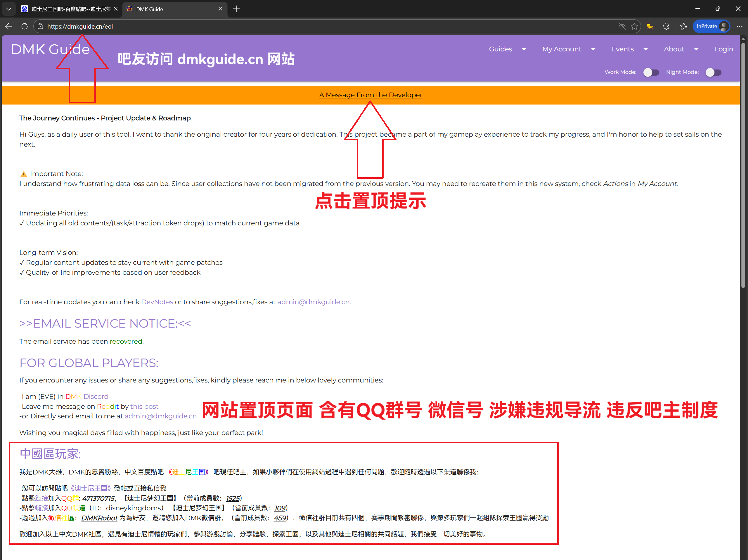Open the DevNotes link
748x560 pixels.
[x=157, y=302]
